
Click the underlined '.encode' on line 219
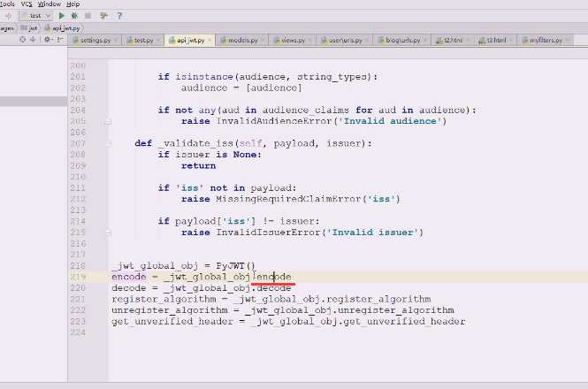tap(271, 277)
